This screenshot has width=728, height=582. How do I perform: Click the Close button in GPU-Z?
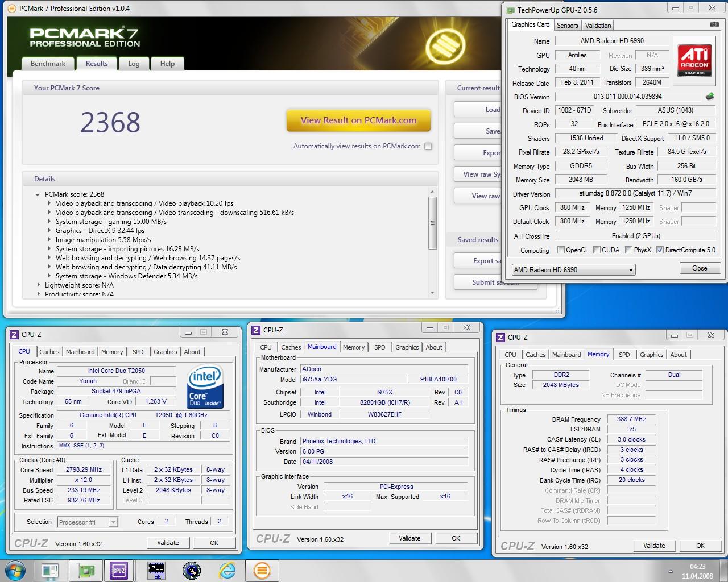(x=700, y=268)
